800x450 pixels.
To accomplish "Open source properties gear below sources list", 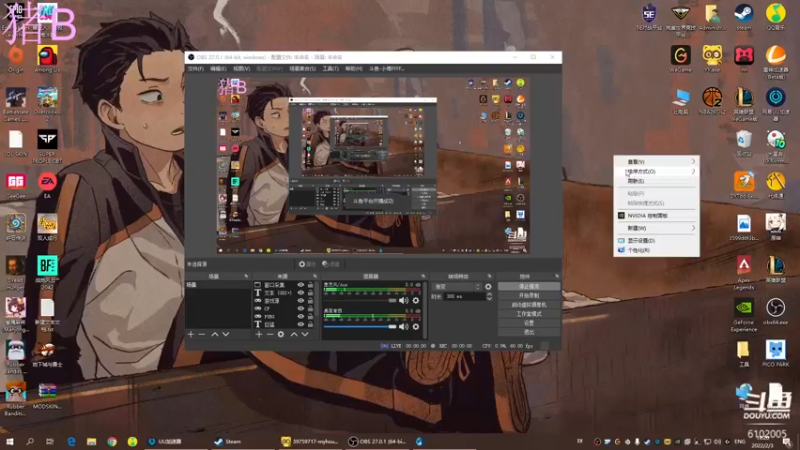I will click(281, 334).
